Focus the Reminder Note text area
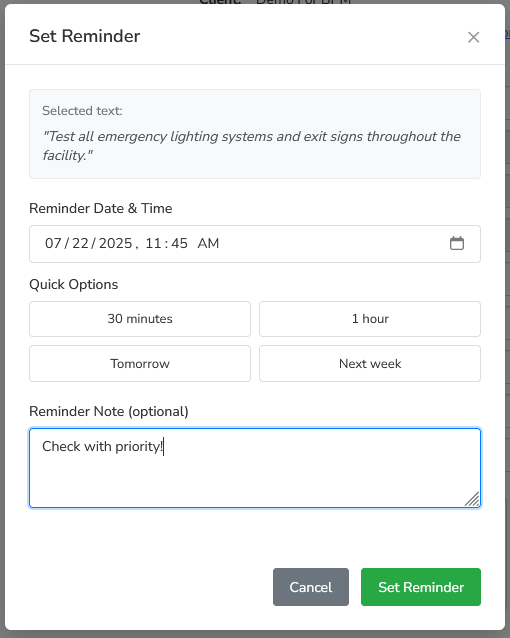The height and width of the screenshot is (638, 510). 255,468
